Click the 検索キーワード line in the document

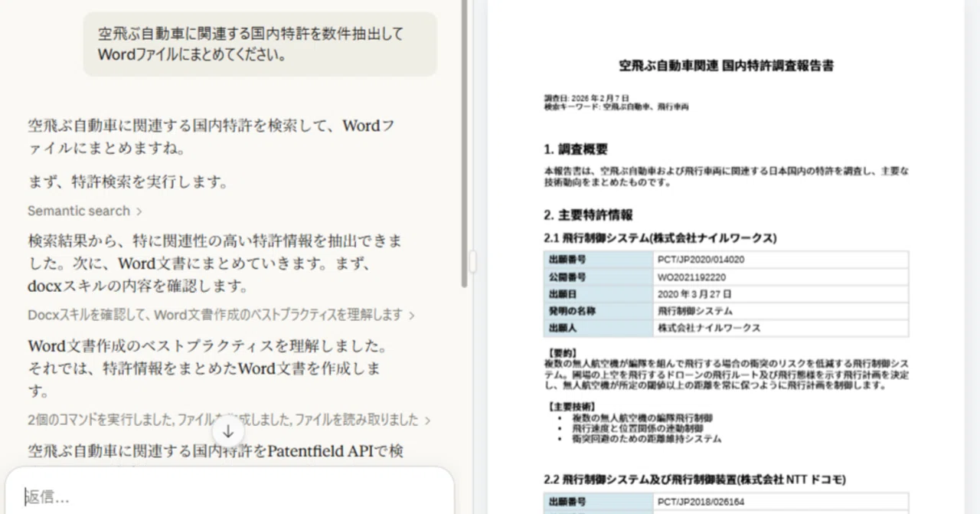(616, 107)
